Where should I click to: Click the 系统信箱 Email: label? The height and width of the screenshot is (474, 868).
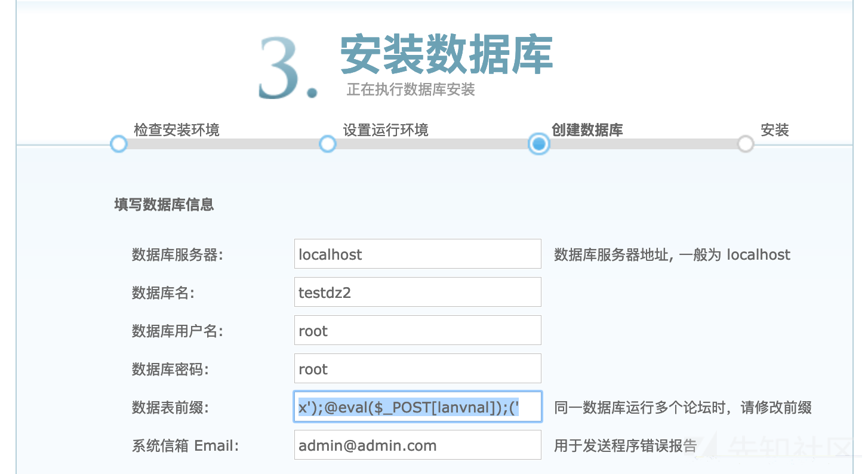coord(185,446)
